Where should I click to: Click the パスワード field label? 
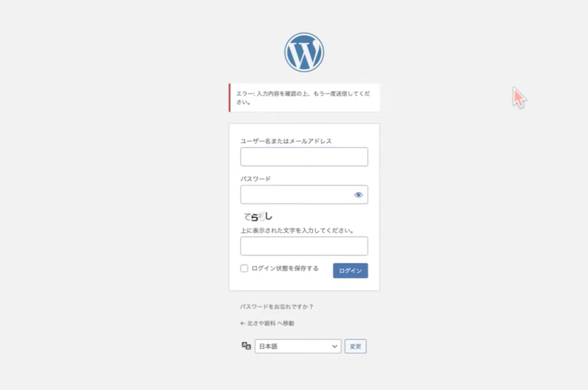tap(256, 179)
